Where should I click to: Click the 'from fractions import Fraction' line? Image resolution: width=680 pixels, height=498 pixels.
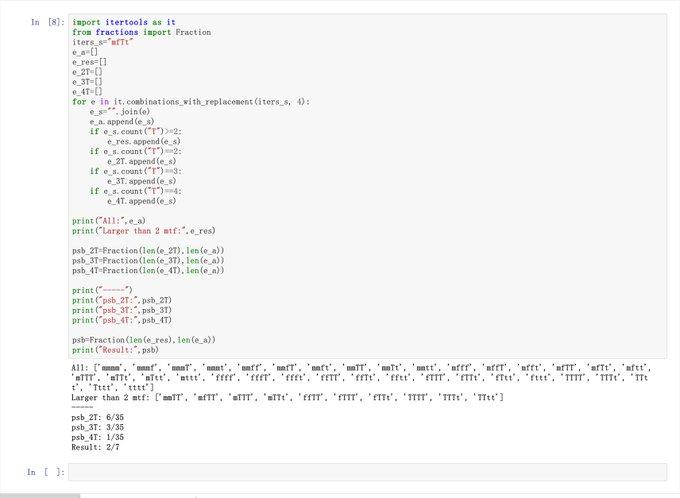coord(141,32)
